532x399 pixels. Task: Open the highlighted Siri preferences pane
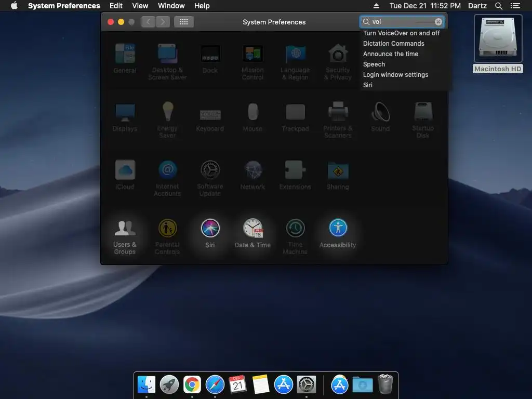[210, 233]
